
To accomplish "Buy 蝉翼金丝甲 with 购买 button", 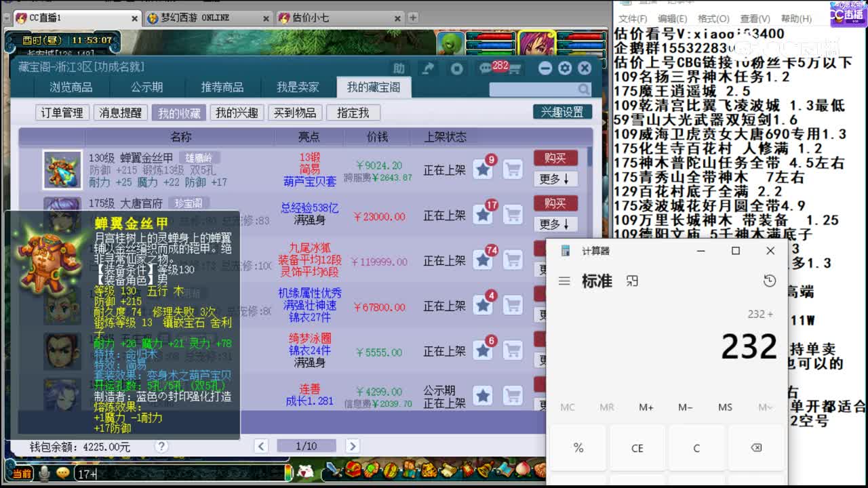I will tap(555, 158).
